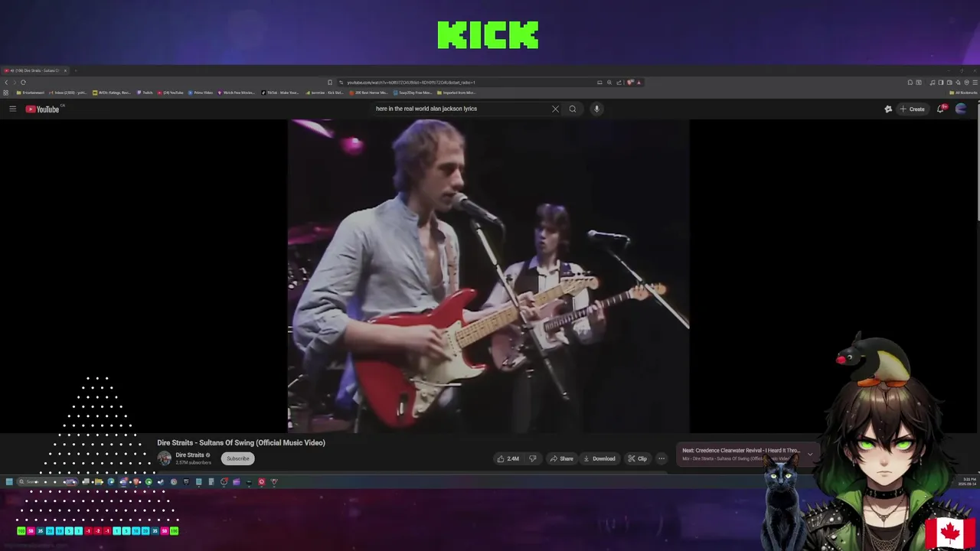Go to the YouTube home logo

[44, 109]
